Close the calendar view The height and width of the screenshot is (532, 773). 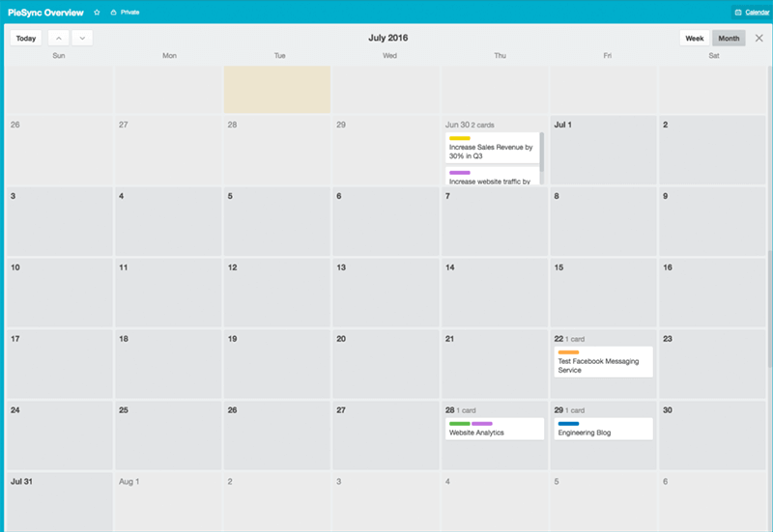point(759,38)
